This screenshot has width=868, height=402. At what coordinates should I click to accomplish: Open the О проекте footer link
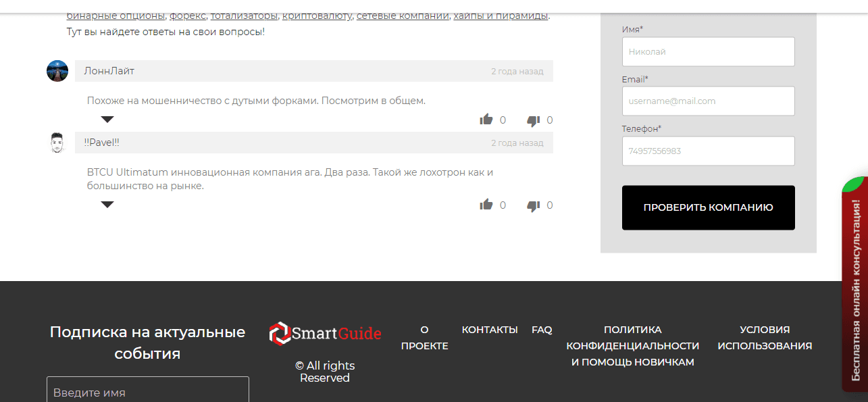point(424,338)
